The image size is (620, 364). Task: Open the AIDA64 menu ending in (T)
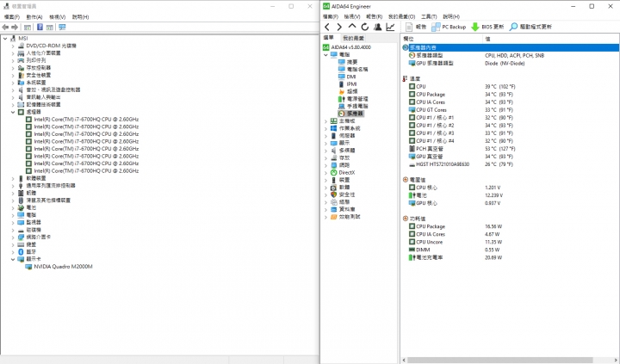(429, 16)
